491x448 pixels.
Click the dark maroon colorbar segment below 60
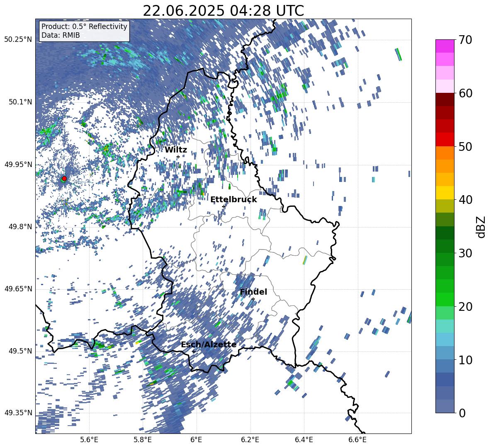pyautogui.click(x=445, y=100)
